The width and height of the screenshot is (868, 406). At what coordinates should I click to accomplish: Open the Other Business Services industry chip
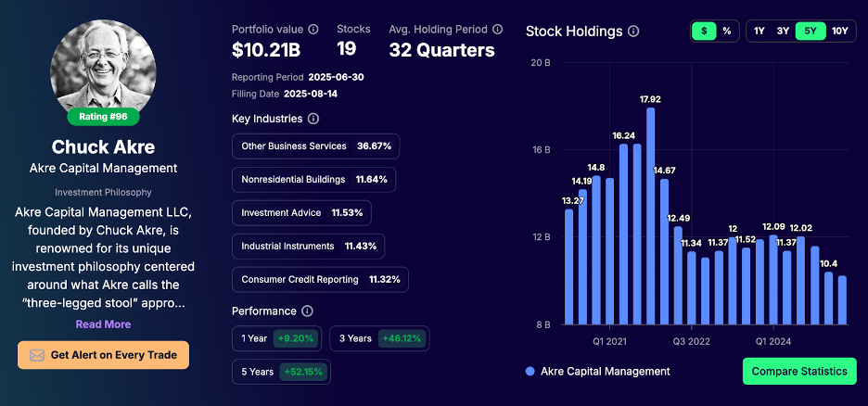(315, 146)
